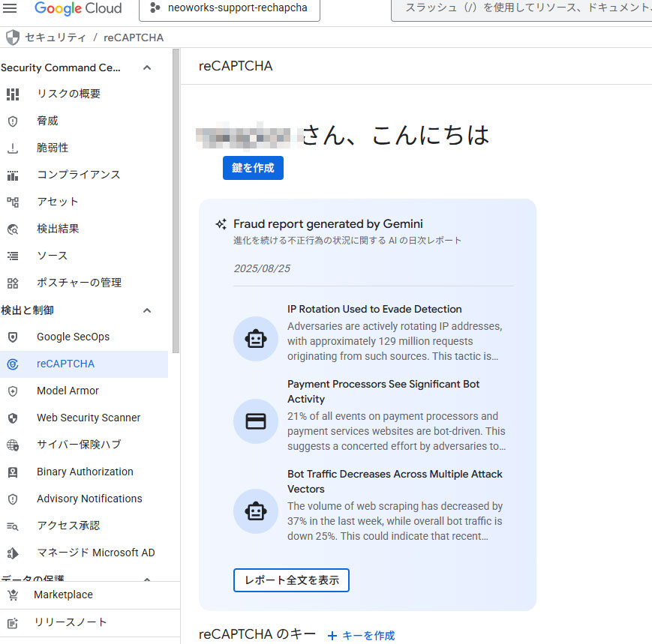The height and width of the screenshot is (644, 652).
Task: Click the アクセス承認 search-list icon
Action: pyautogui.click(x=13, y=526)
